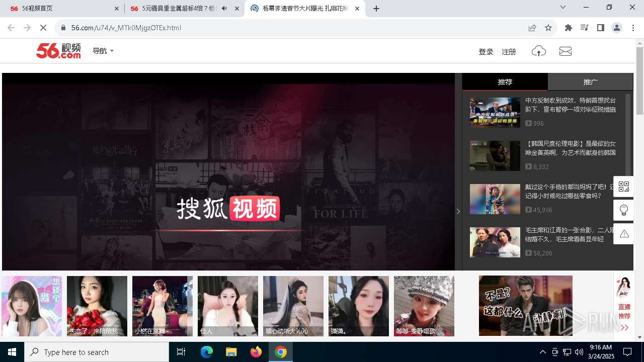This screenshot has height=362, width=644.
Task: Open 韩国尺度伦理电影 video title
Action: click(571, 148)
